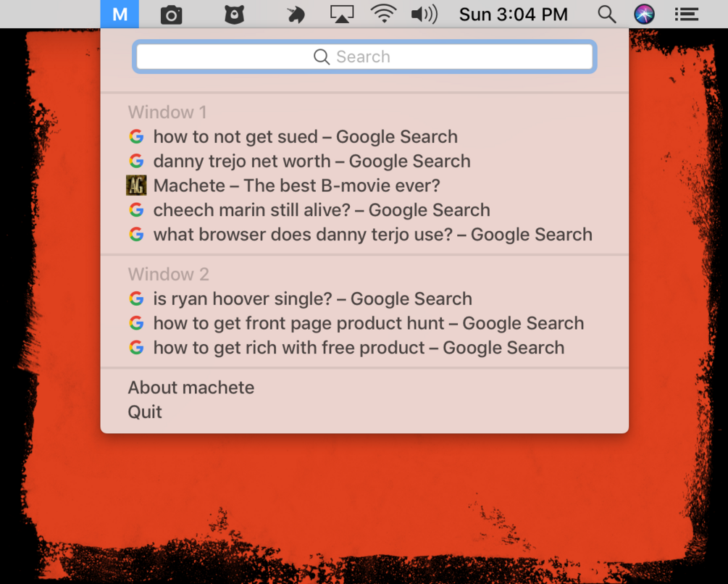Select 'cheech marin still alive?' tab
728x584 pixels.
pos(364,210)
